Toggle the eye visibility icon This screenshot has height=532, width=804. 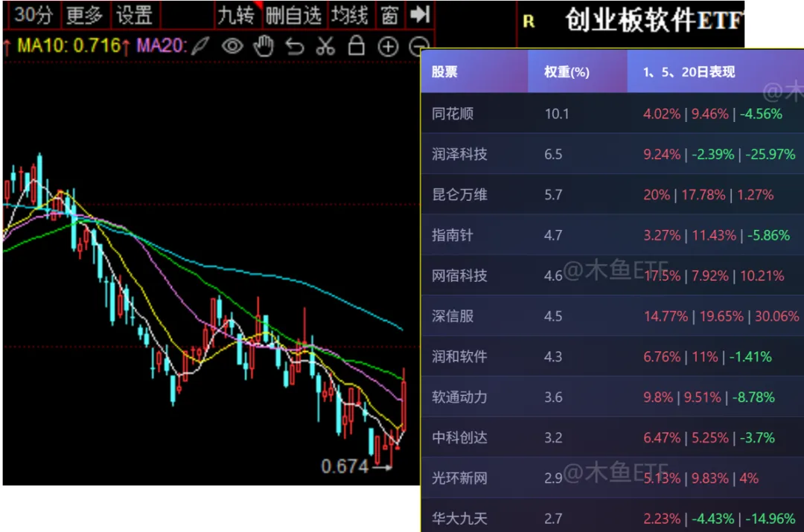point(232,46)
